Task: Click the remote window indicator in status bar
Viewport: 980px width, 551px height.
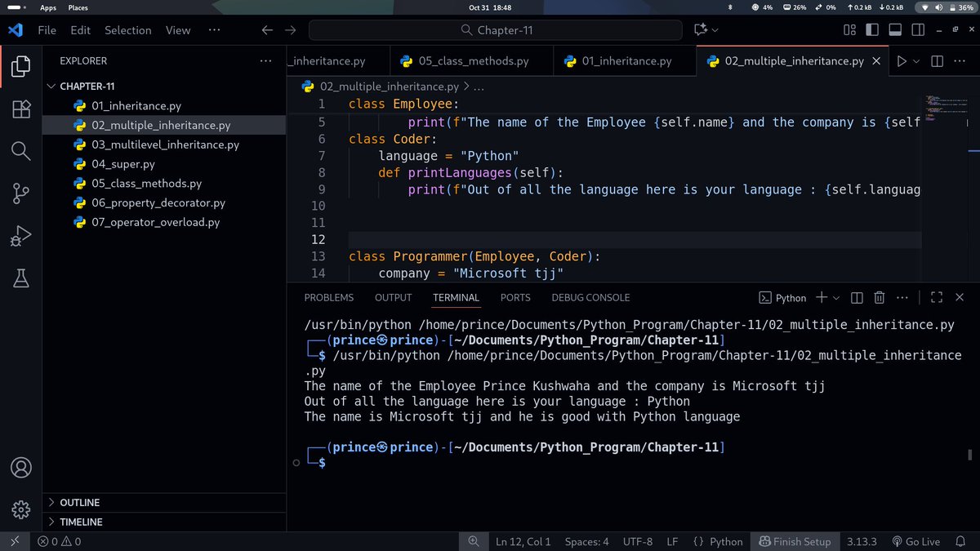Action: [14, 541]
